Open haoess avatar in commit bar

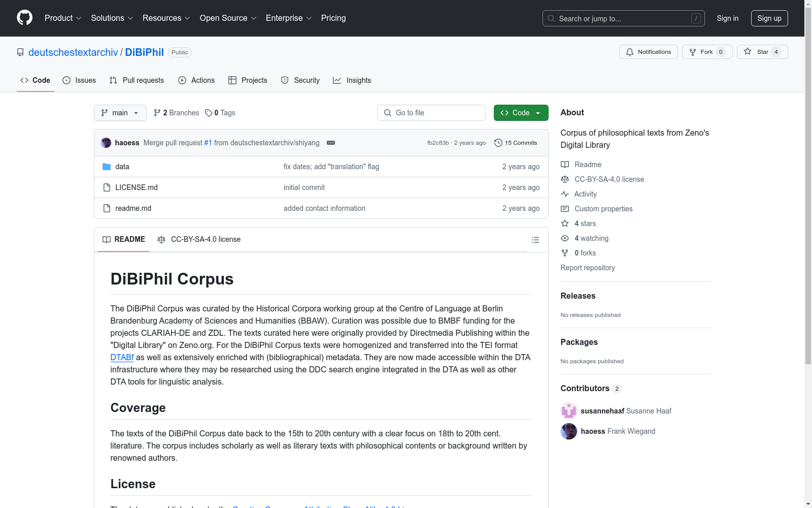pos(106,143)
